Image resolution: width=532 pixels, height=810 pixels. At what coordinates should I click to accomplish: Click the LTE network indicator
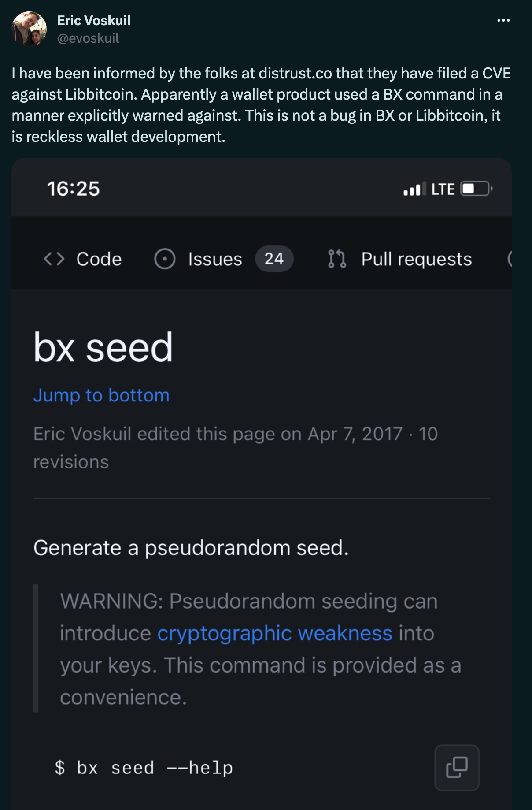click(x=443, y=189)
